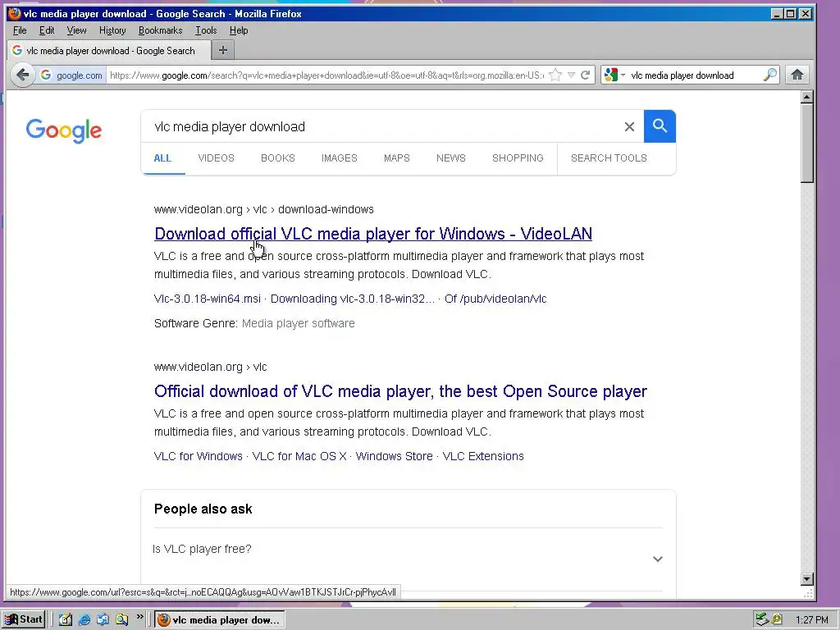The width and height of the screenshot is (840, 630).
Task: Open 'Downloading vlc-3.0.18-win32...' sitelink
Action: coord(353,299)
